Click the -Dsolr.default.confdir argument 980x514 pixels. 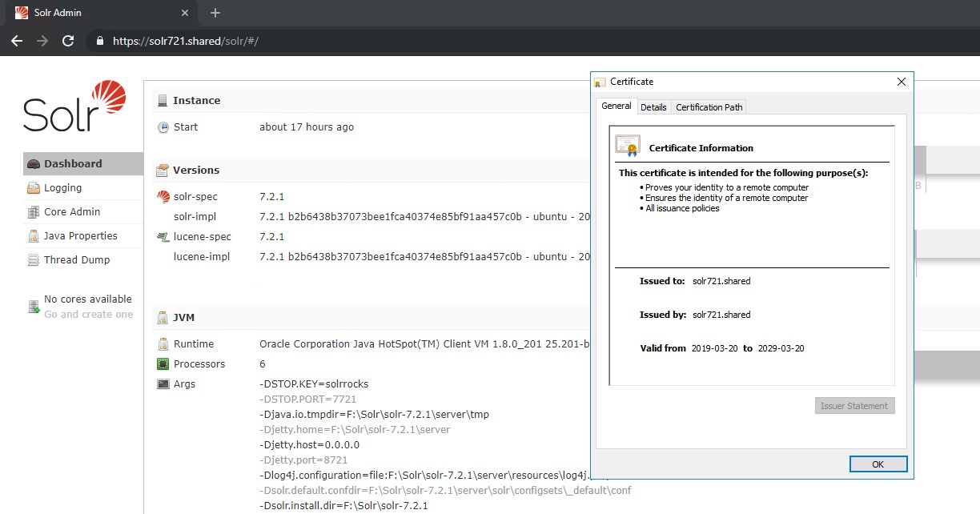tap(446, 491)
